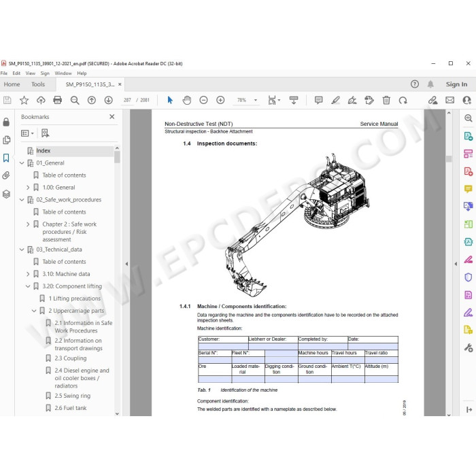Go to next page arrow
The image size is (476, 476).
109,100
